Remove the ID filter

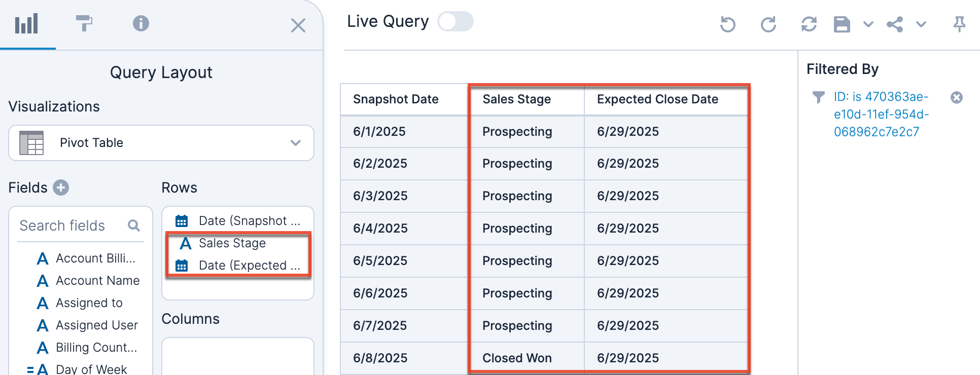click(x=957, y=97)
